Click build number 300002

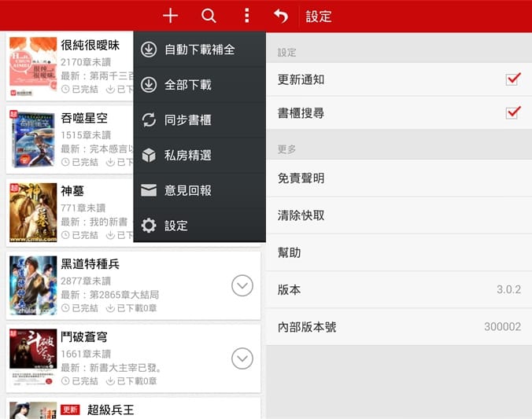coord(502,327)
